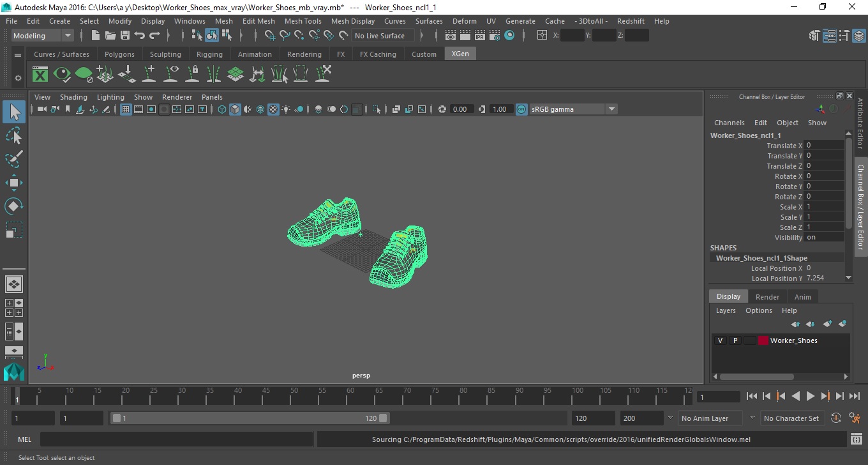The width and height of the screenshot is (868, 465).
Task: Switch to the Polygons shelf tab
Action: [x=119, y=54]
